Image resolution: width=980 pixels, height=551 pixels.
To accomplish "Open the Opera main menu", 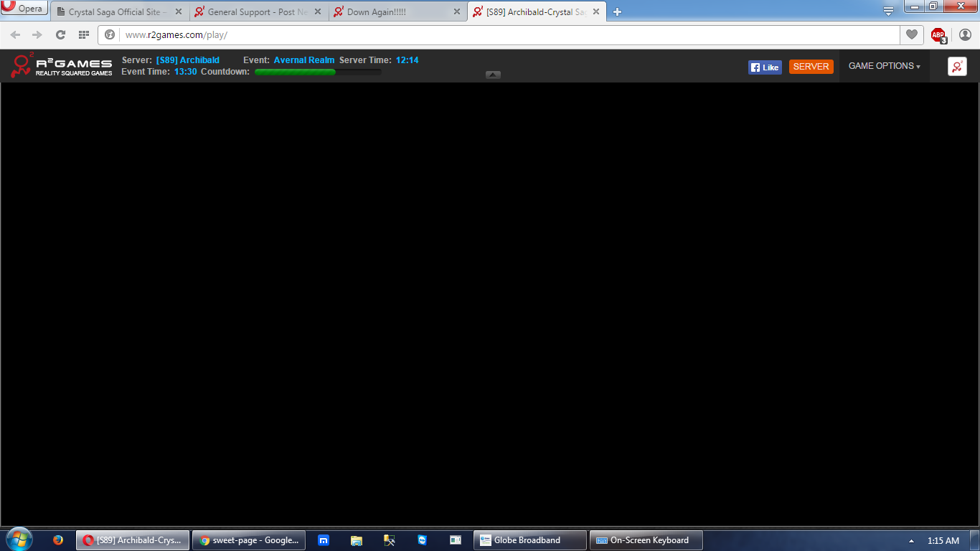I will tap(24, 9).
